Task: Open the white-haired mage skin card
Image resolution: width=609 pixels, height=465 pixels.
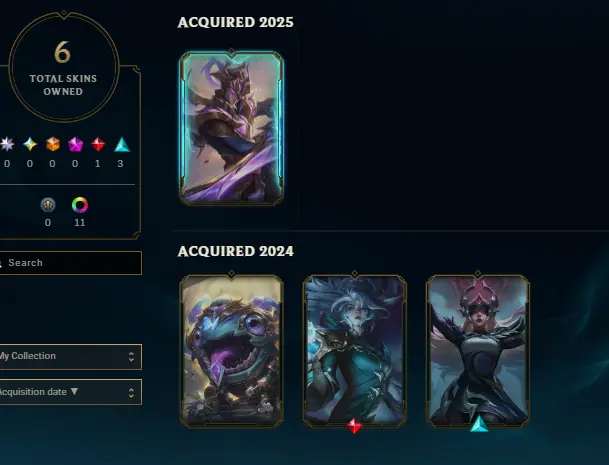Action: (355, 351)
